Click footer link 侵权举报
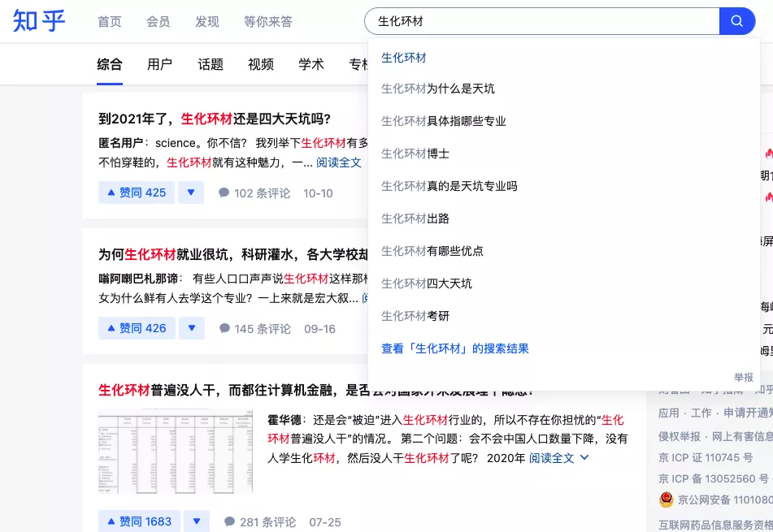 coord(680,436)
